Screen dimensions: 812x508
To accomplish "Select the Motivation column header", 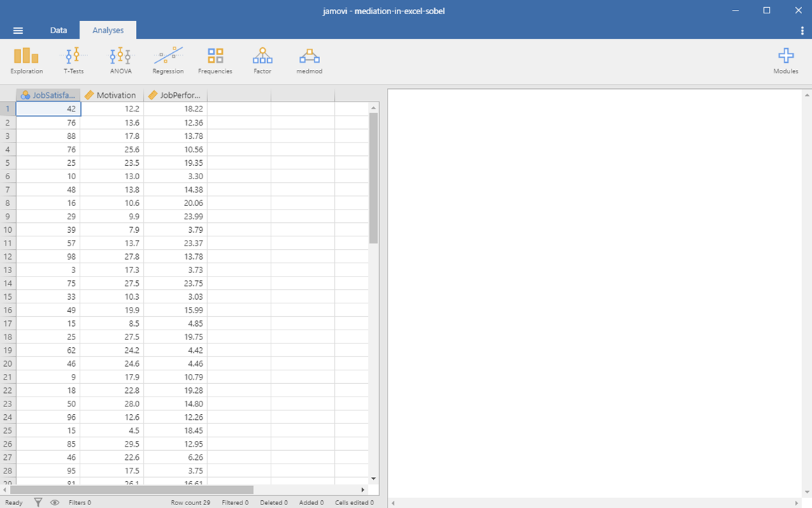I will [x=111, y=95].
